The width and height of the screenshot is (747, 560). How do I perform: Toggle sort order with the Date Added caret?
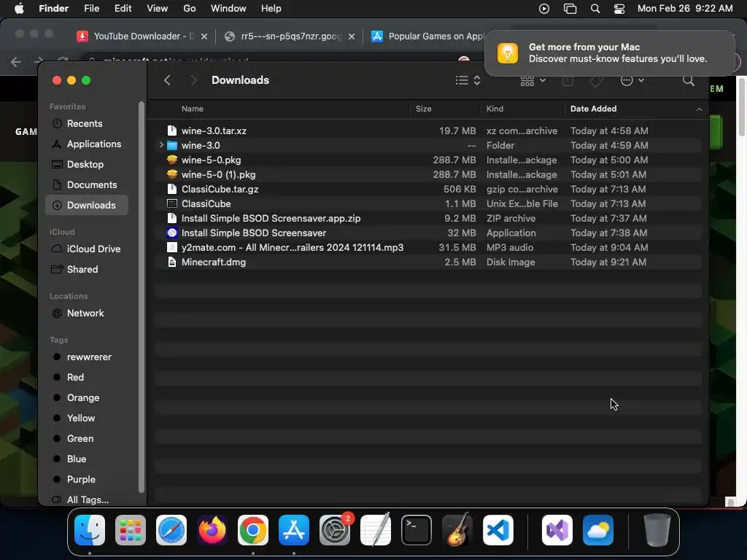699,109
